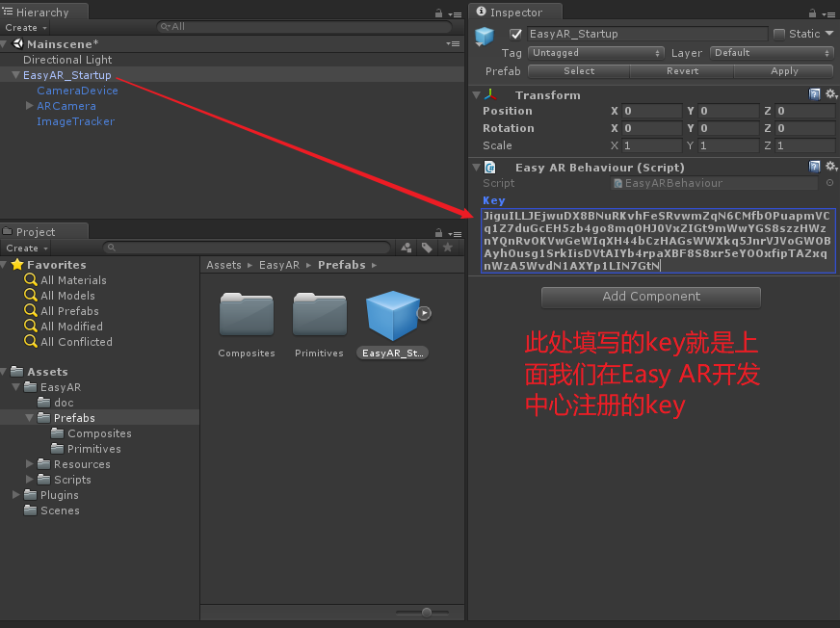
Task: Enable the Static checkbox
Action: coord(779,35)
